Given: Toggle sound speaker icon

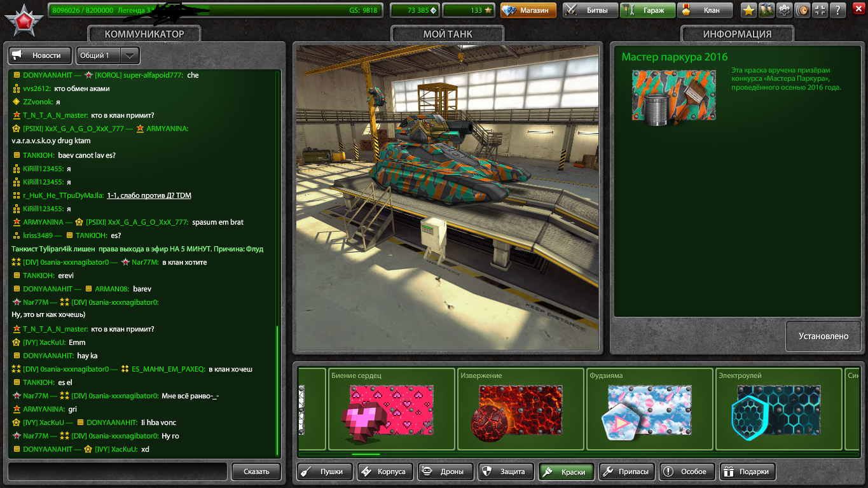Looking at the screenshot, I should (803, 10).
